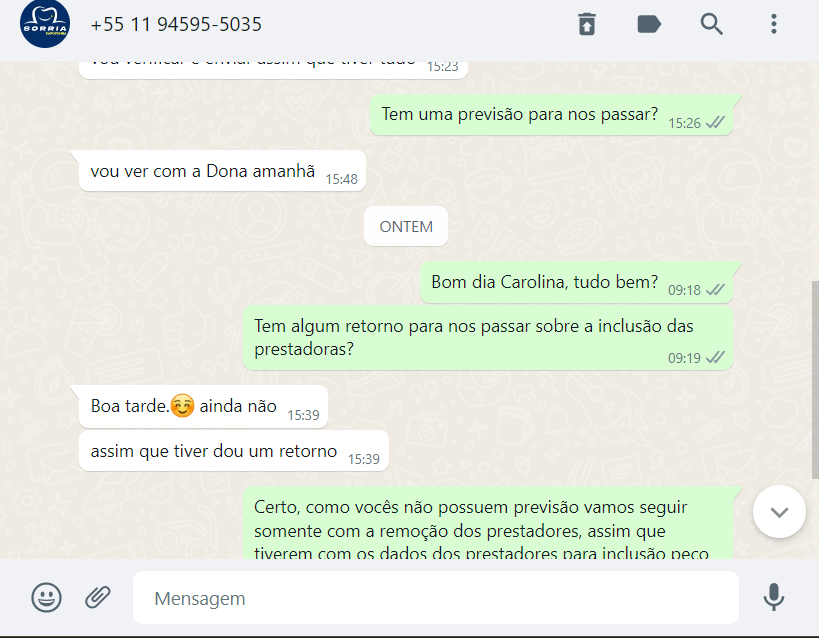
Task: Click double-check marks on the 15:26 message
Action: pos(715,123)
